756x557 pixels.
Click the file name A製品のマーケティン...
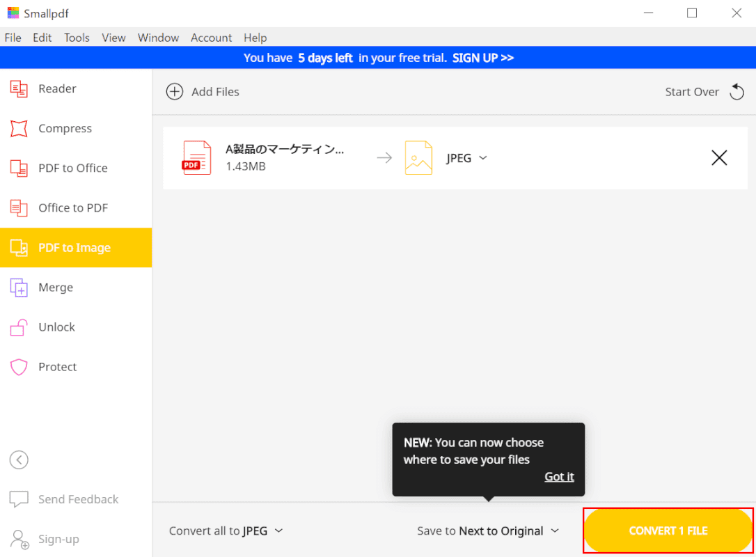285,149
